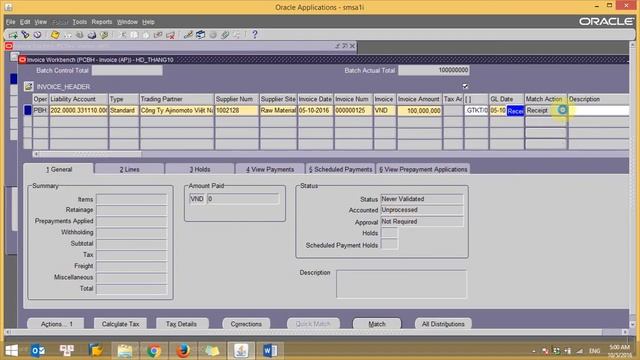Click the Edit Field pencil icon
The height and width of the screenshot is (360, 640).
pyautogui.click(x=188, y=35)
